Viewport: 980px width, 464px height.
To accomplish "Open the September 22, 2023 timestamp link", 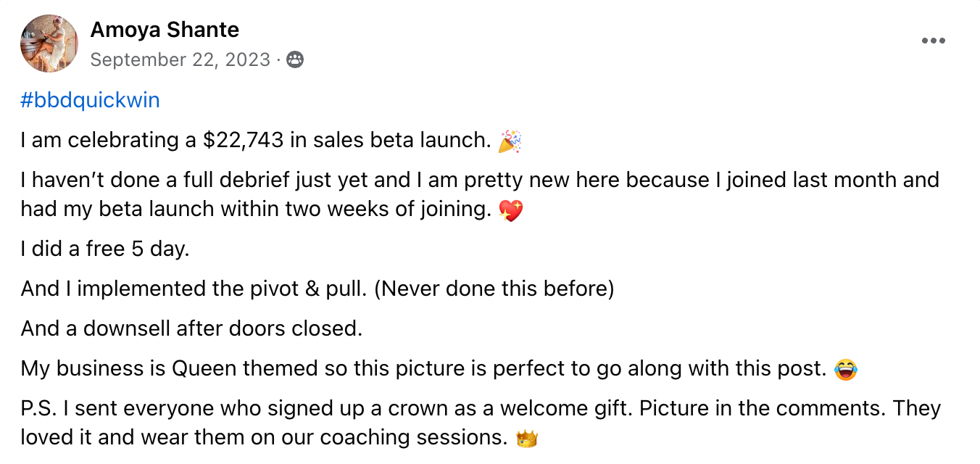I will point(180,59).
